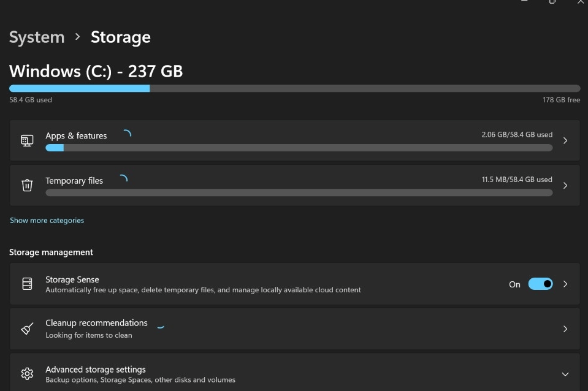Click the '178 GB free' text
Screen dimensions: 588x391
pyautogui.click(x=562, y=100)
